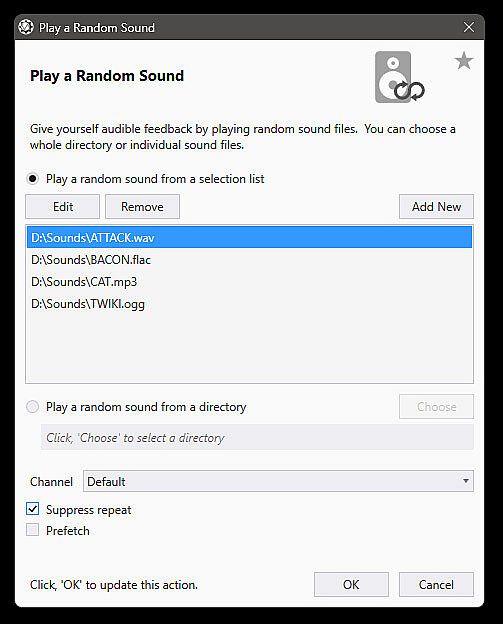The height and width of the screenshot is (624, 503).
Task: Click the favorite star icon
Action: click(x=464, y=61)
